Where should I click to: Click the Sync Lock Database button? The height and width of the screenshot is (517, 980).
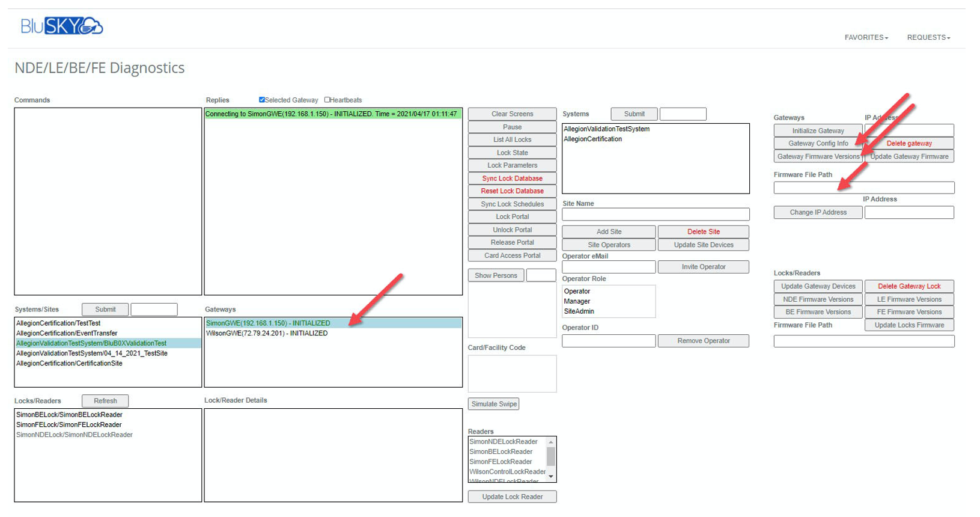coord(512,179)
